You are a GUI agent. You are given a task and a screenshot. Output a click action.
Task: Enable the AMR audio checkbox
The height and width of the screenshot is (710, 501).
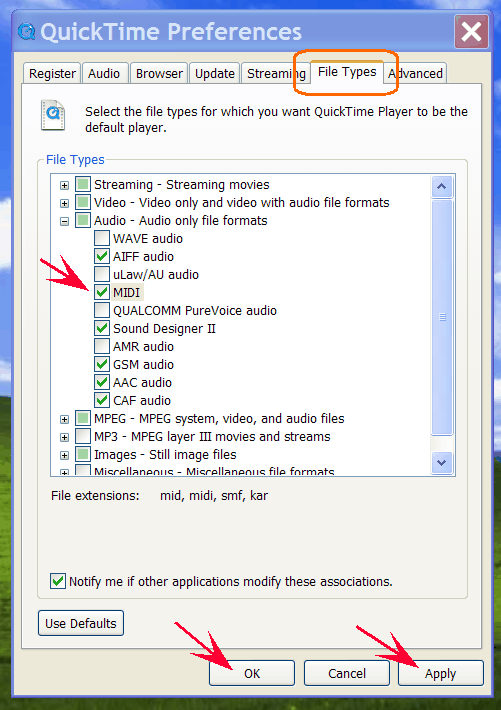coord(102,346)
